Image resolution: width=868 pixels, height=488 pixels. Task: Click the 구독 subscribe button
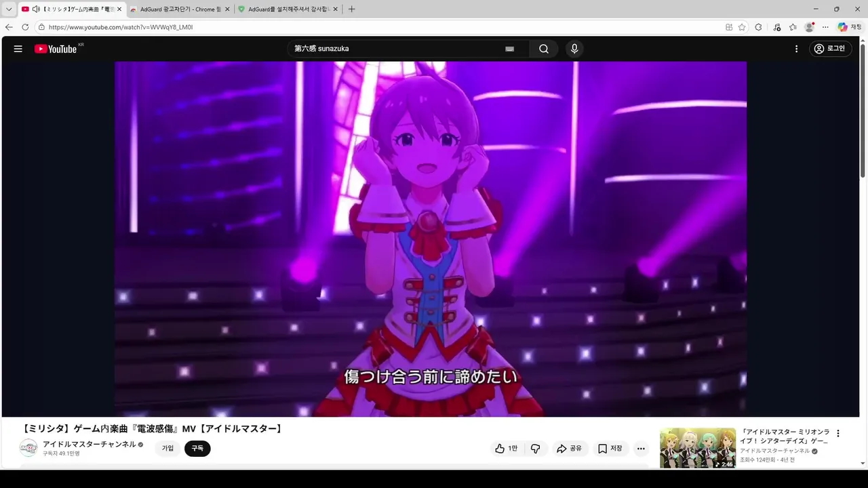(x=197, y=449)
